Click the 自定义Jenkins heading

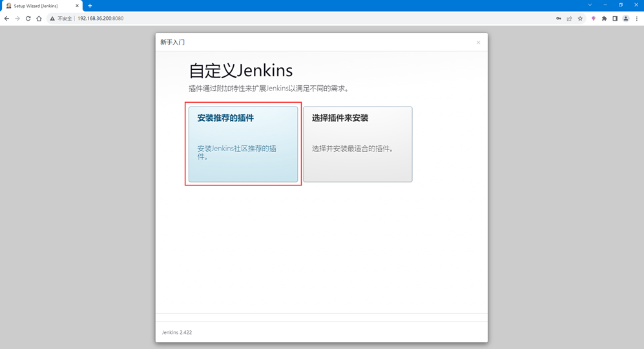[241, 70]
